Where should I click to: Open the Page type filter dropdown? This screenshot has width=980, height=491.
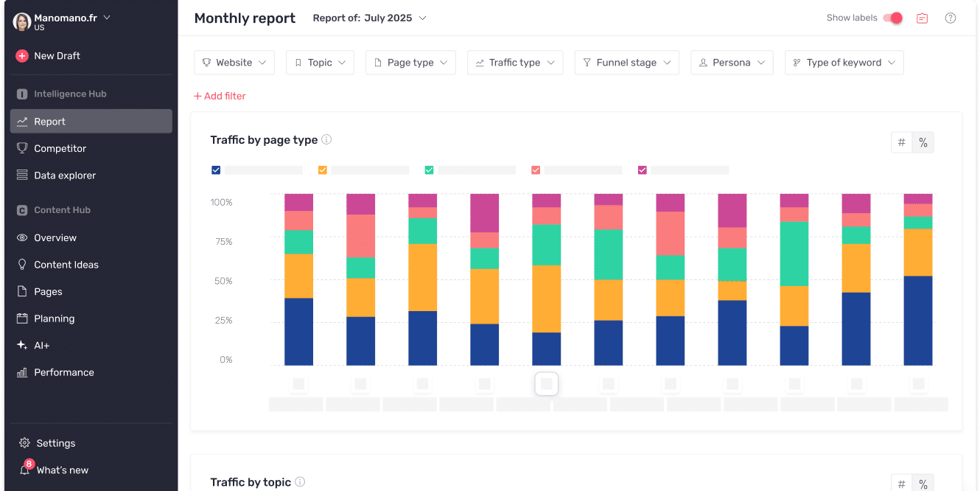pos(410,63)
